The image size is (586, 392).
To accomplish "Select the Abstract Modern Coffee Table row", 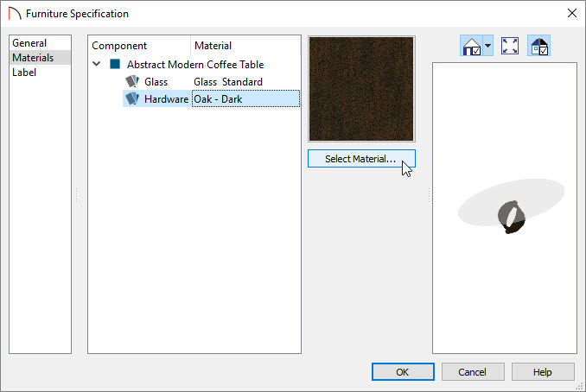I will click(x=195, y=64).
